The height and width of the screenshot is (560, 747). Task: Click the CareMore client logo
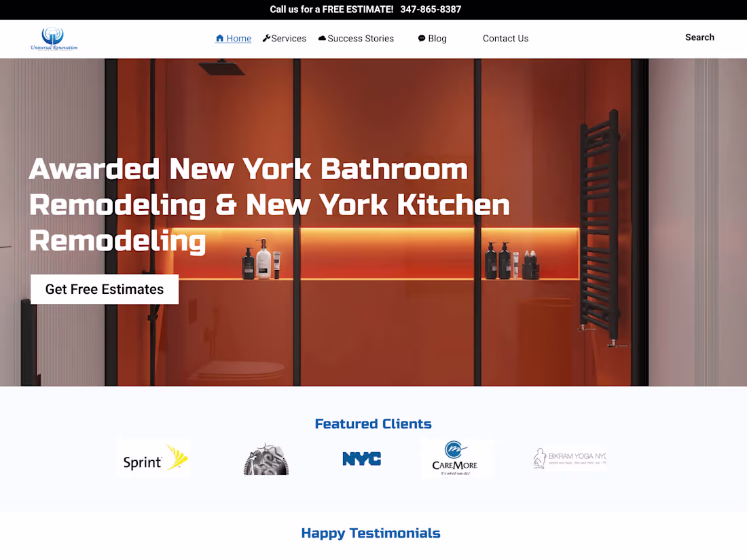point(457,458)
